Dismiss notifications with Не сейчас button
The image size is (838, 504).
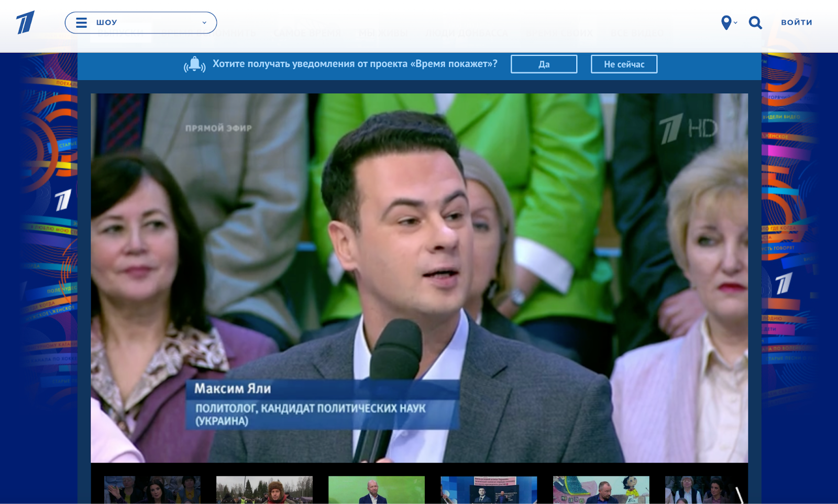click(x=624, y=64)
